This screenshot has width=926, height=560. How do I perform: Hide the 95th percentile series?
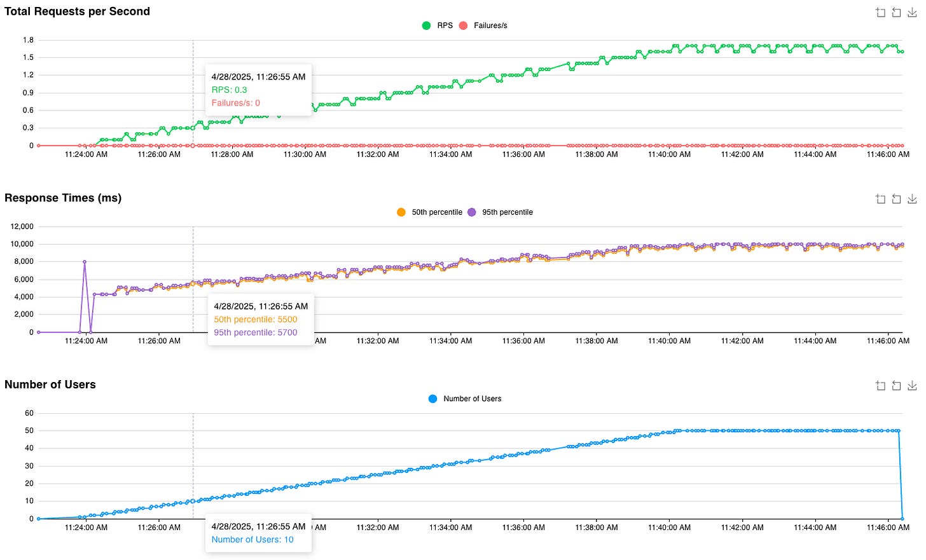[501, 212]
